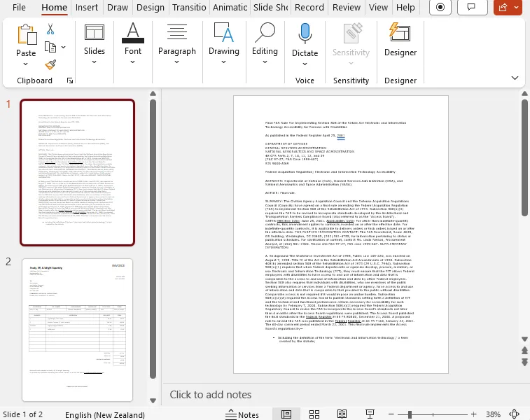Adjust the zoom slider handle

click(x=410, y=414)
